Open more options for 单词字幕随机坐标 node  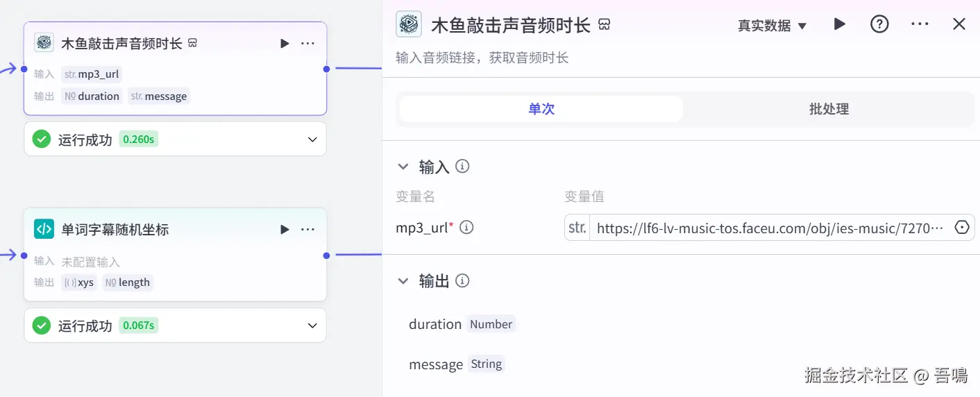[307, 230]
